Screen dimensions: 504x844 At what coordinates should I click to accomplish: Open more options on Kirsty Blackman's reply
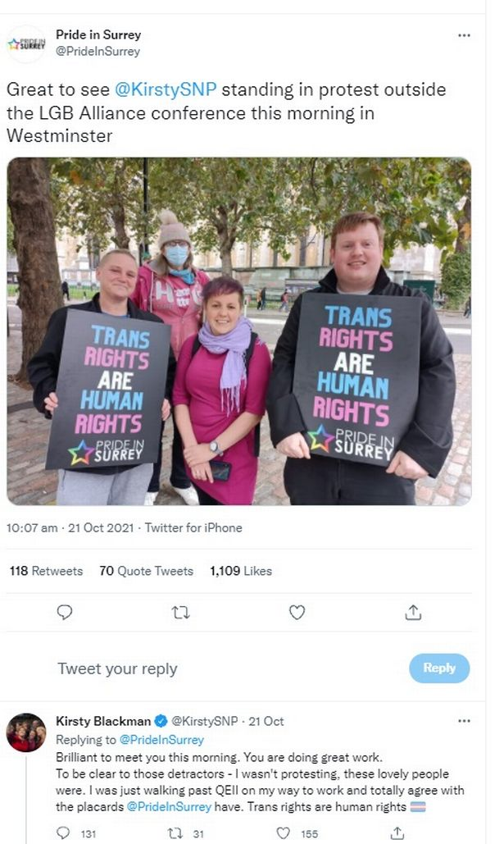[464, 721]
